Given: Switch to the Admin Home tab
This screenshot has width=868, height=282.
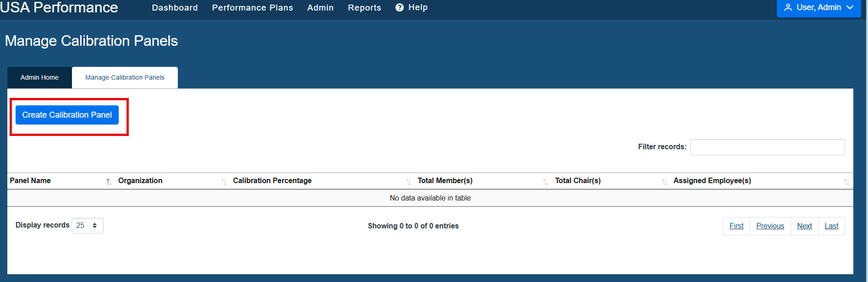Looking at the screenshot, I should click(x=39, y=77).
